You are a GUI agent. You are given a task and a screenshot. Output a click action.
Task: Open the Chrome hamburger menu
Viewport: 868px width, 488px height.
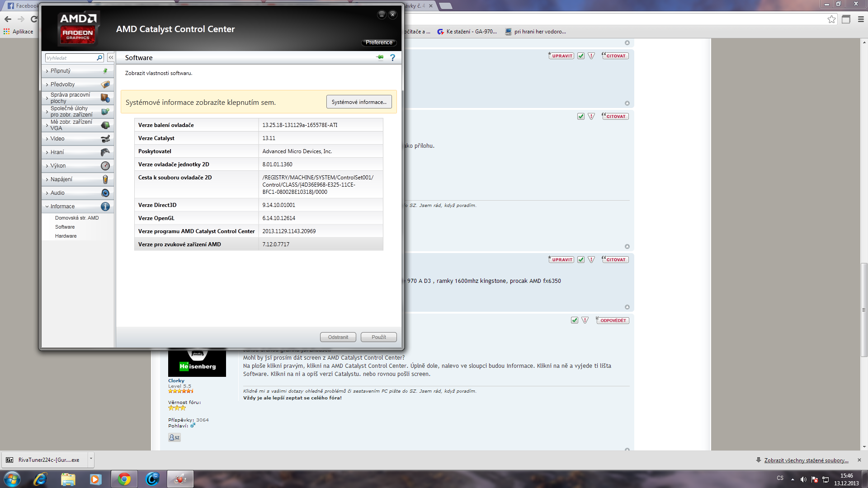pos(861,19)
